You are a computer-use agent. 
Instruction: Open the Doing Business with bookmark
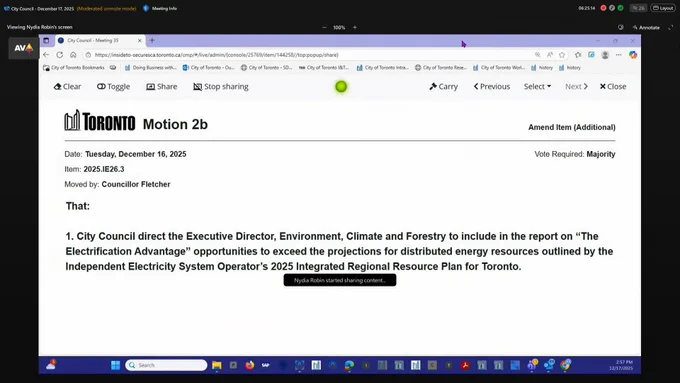coord(150,68)
